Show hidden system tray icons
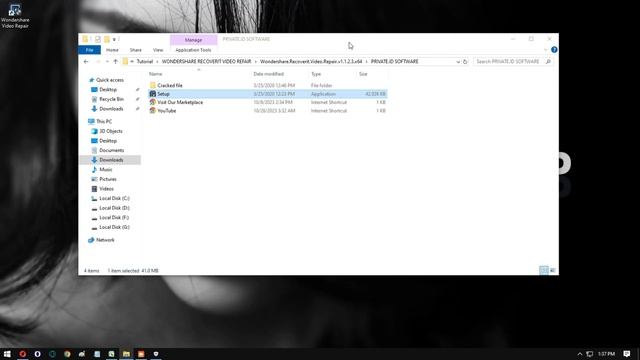Image resolution: width=640 pixels, height=360 pixels. click(x=579, y=354)
